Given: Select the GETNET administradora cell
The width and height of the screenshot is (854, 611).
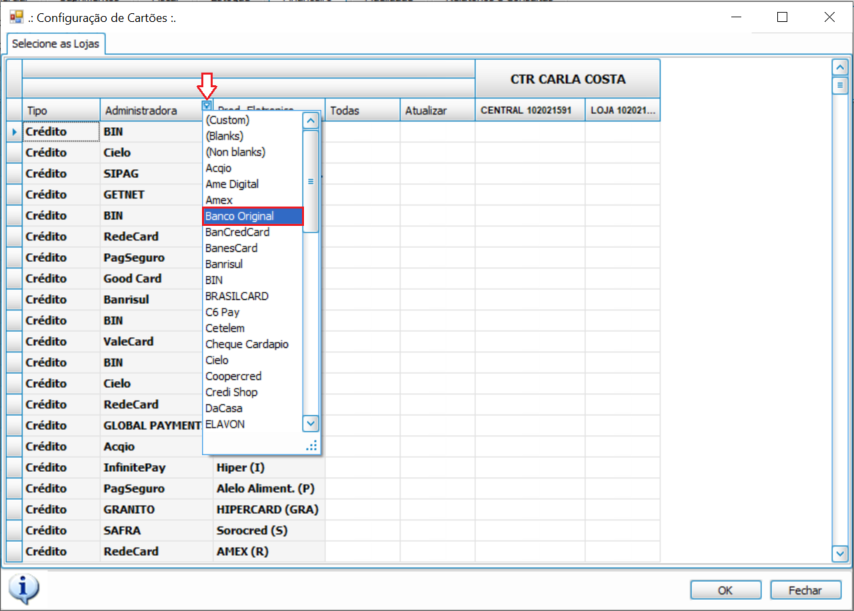Looking at the screenshot, I should click(x=151, y=194).
